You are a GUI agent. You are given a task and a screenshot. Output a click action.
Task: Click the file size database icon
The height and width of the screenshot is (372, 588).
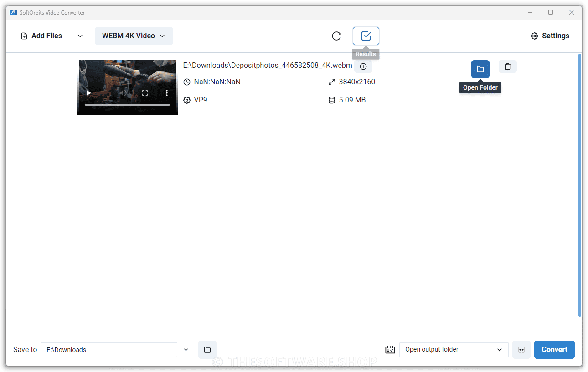click(x=332, y=100)
